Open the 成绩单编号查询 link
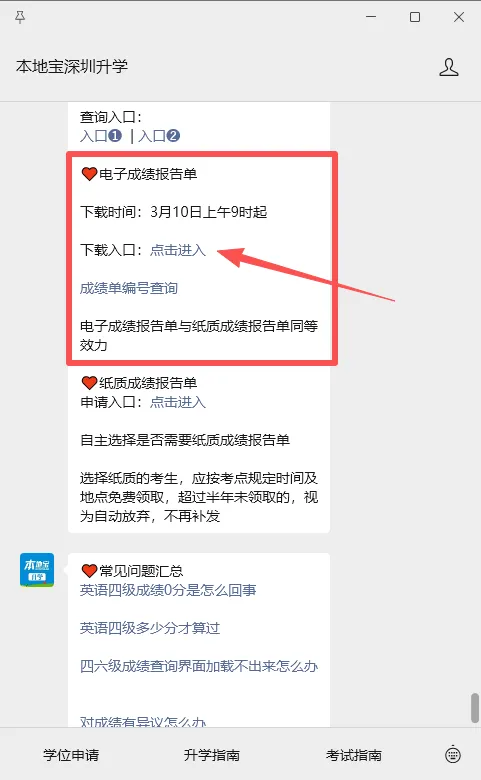Viewport: 481px width, 780px height. coord(129,288)
